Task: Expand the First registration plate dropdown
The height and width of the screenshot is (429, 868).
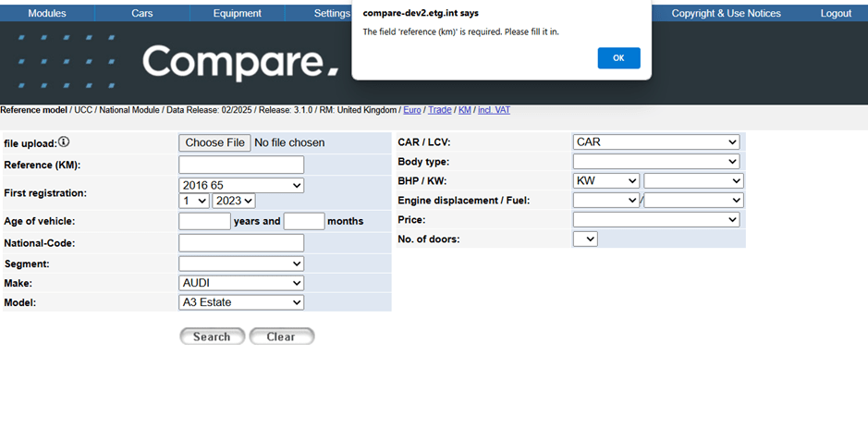Action: tap(241, 186)
